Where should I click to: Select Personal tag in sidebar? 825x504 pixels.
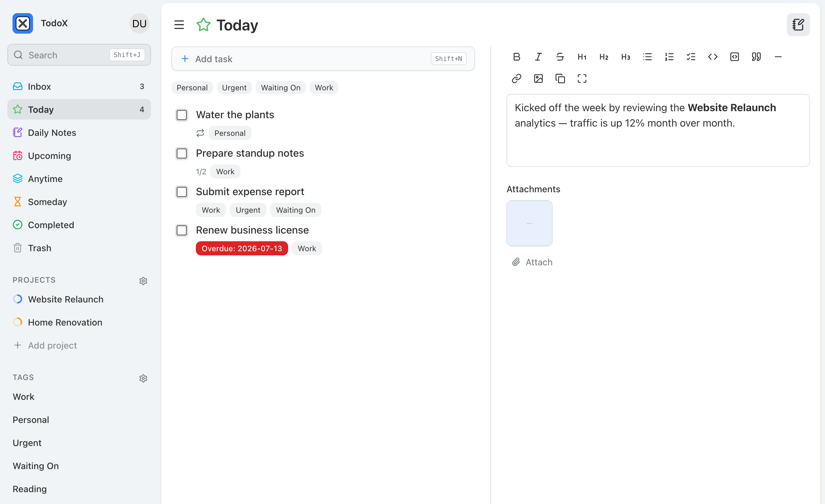coord(79,420)
